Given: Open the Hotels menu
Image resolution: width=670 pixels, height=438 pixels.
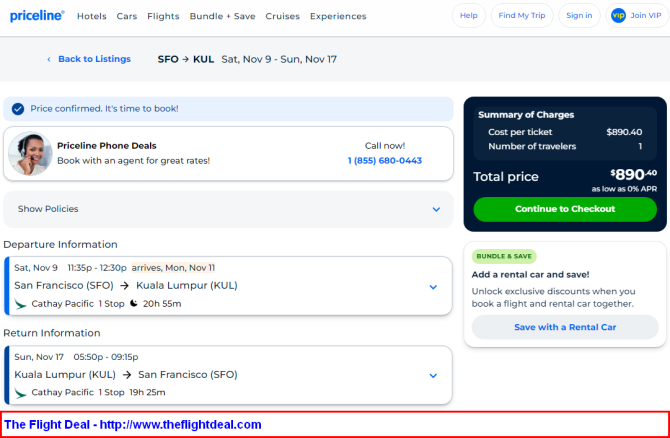Looking at the screenshot, I should point(91,16).
